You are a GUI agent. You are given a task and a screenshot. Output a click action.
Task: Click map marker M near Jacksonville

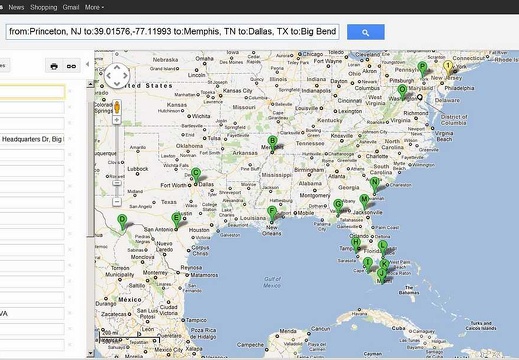coord(364,203)
